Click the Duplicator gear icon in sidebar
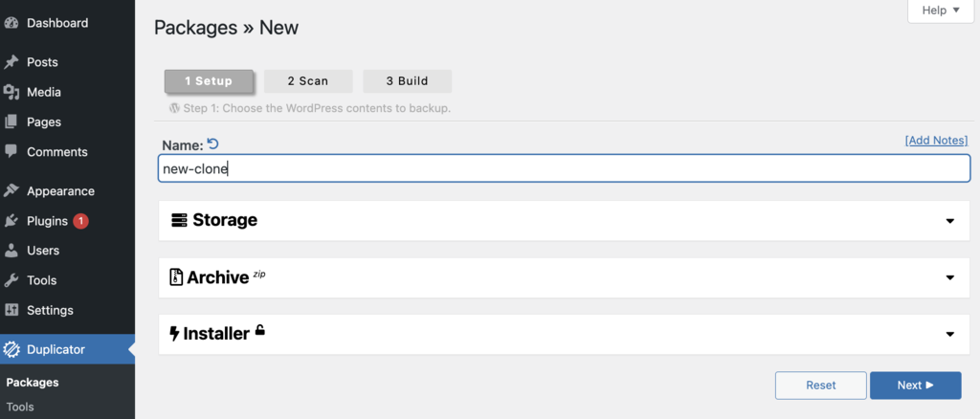 [x=11, y=349]
